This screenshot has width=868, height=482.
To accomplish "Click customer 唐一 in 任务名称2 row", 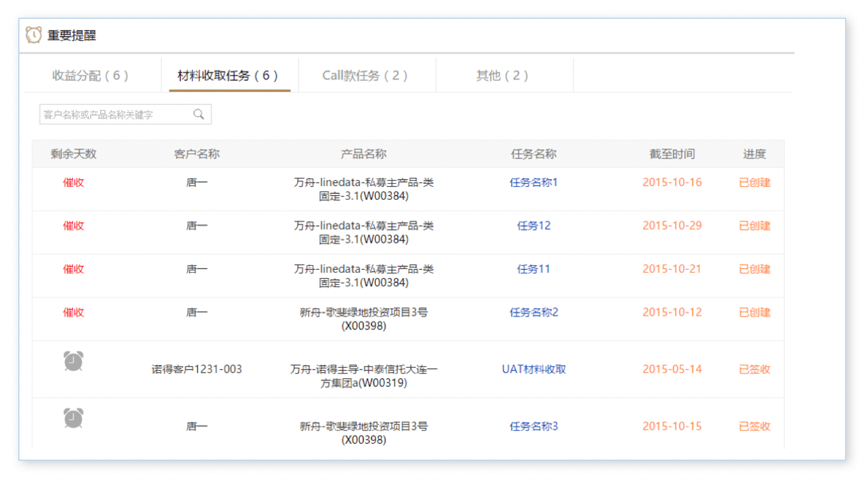I will 197,312.
